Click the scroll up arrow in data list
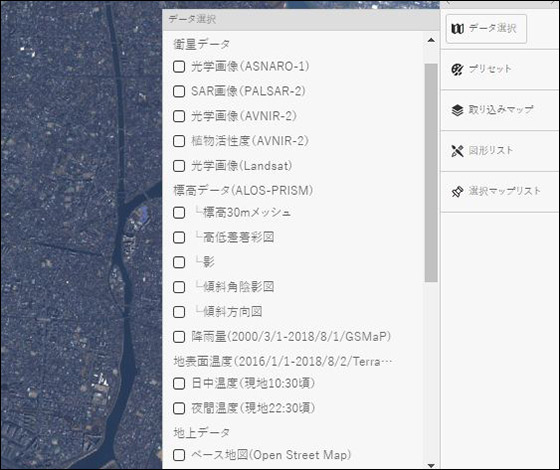560x470 pixels. 431,40
